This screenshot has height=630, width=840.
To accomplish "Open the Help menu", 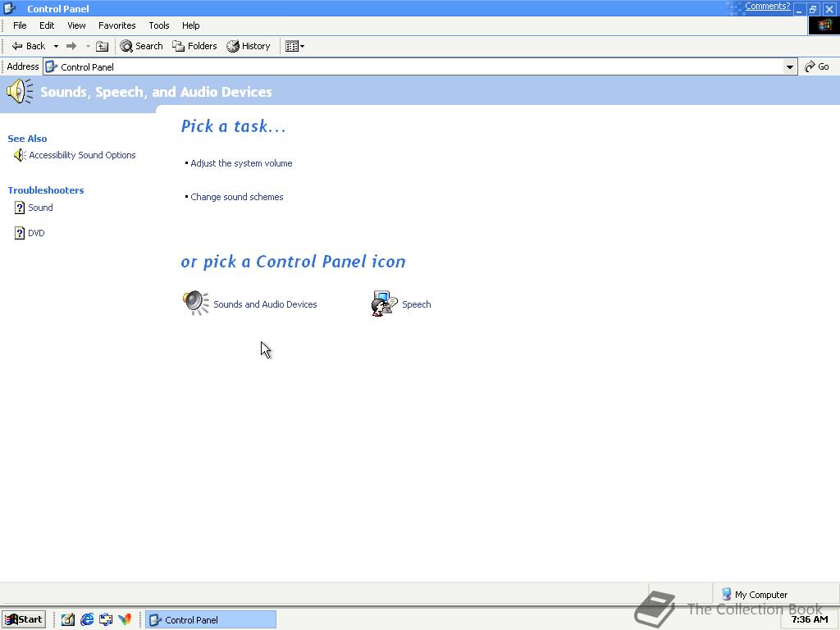I will coord(190,25).
